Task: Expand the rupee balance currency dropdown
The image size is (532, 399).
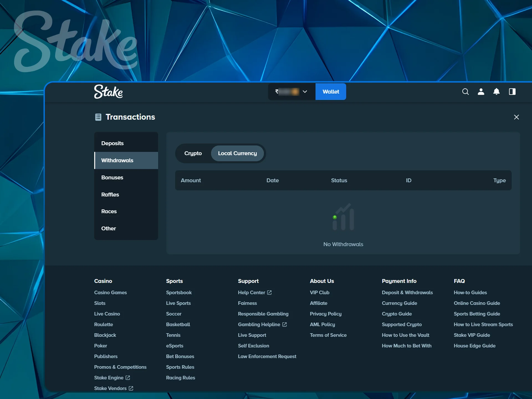Action: click(292, 92)
